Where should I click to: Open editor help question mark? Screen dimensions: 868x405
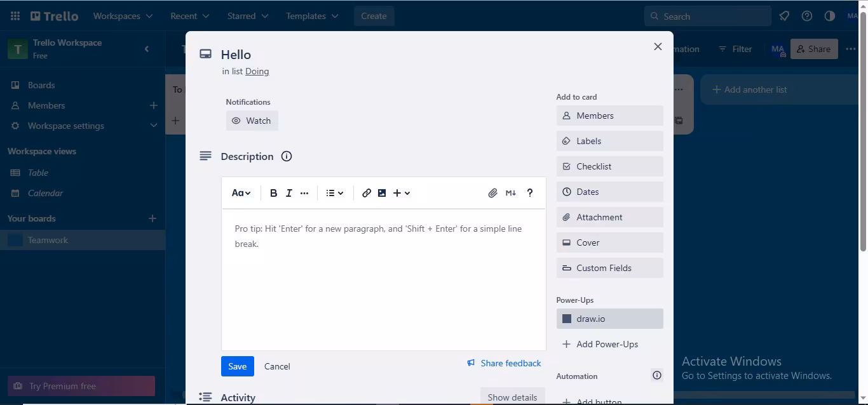[530, 193]
